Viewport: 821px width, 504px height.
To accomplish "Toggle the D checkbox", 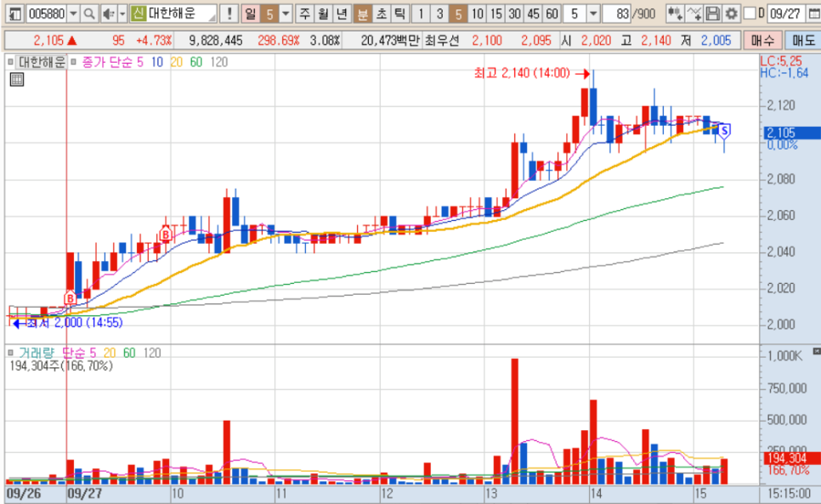I will (750, 14).
